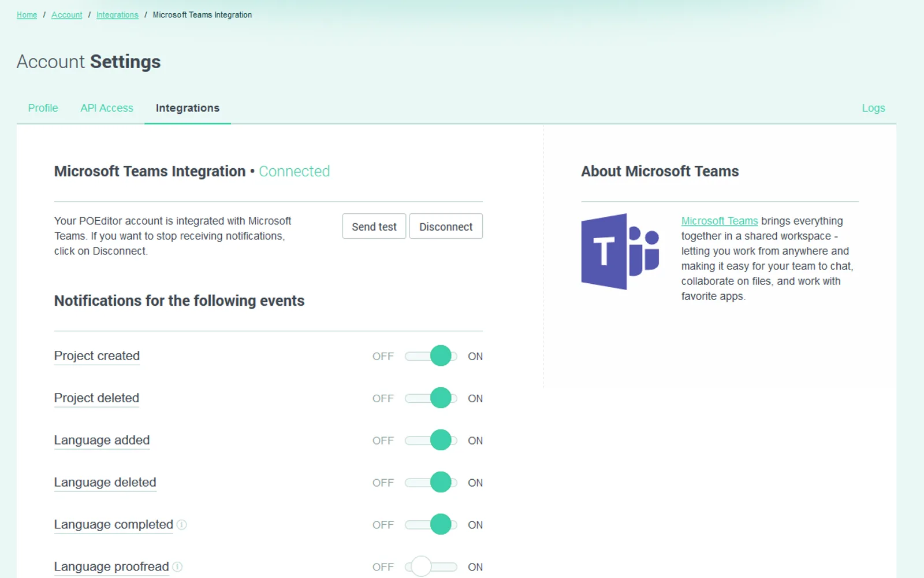This screenshot has width=924, height=578.
Task: Click the Language added event label
Action: coord(102,440)
